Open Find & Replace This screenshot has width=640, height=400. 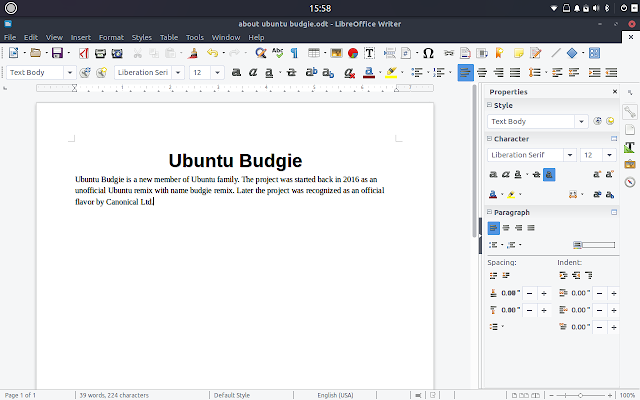tap(261, 53)
